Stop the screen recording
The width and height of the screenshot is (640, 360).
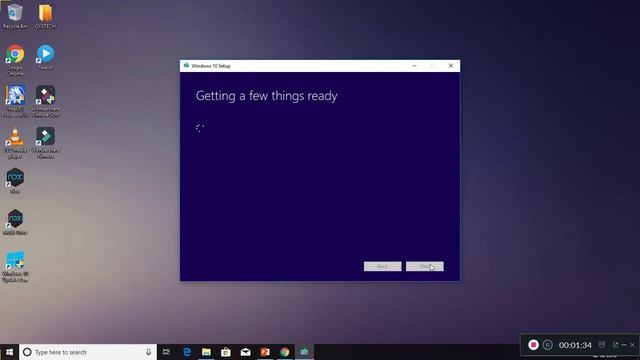point(533,345)
